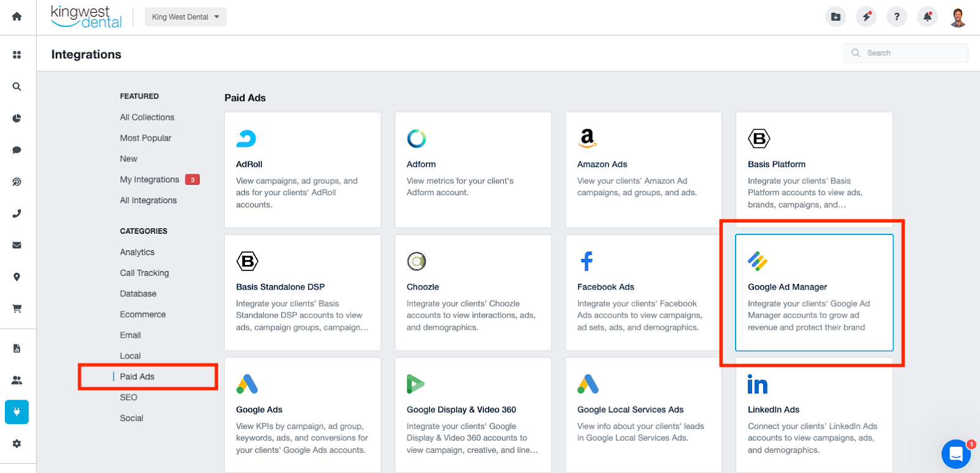Select Most Popular filter
The image size is (980, 473).
[146, 138]
